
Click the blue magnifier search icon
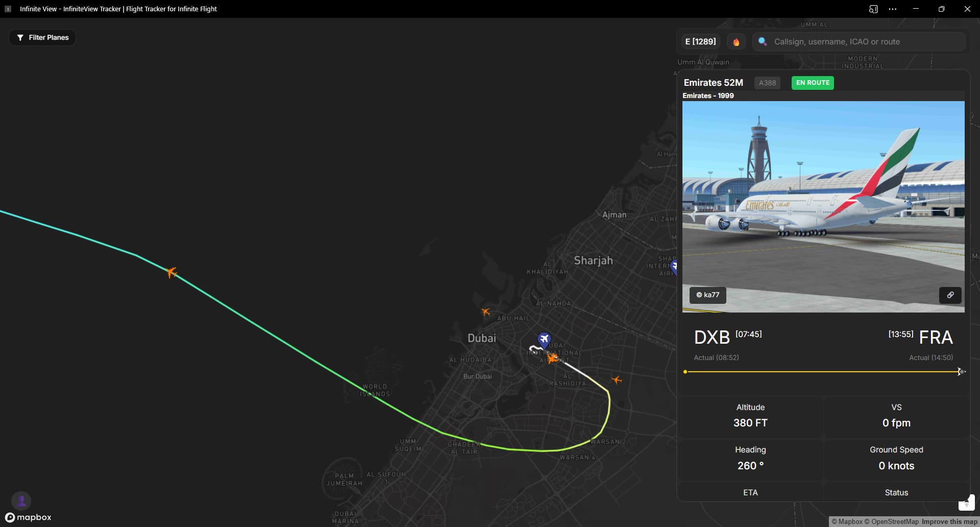pos(763,41)
